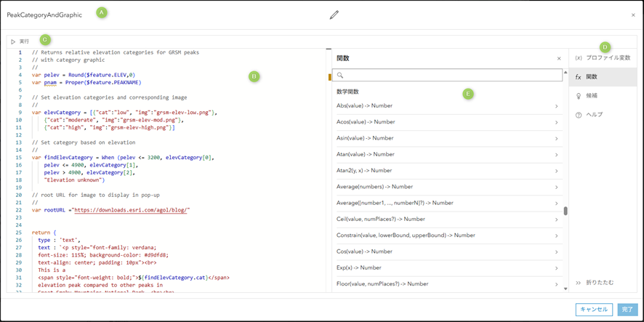Collapse side panel with 折りたたむ
Image resolution: width=644 pixels, height=322 pixels.
tap(595, 283)
